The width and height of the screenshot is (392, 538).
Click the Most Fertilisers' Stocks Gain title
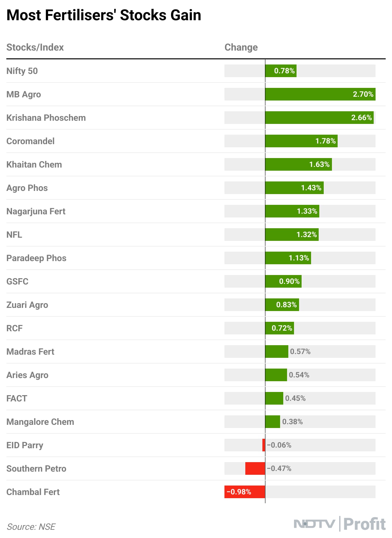click(104, 15)
